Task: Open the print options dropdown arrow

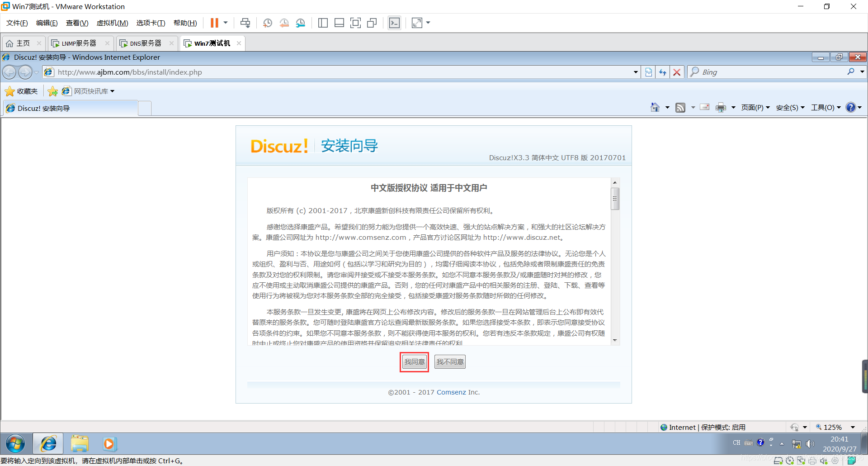Action: (733, 107)
